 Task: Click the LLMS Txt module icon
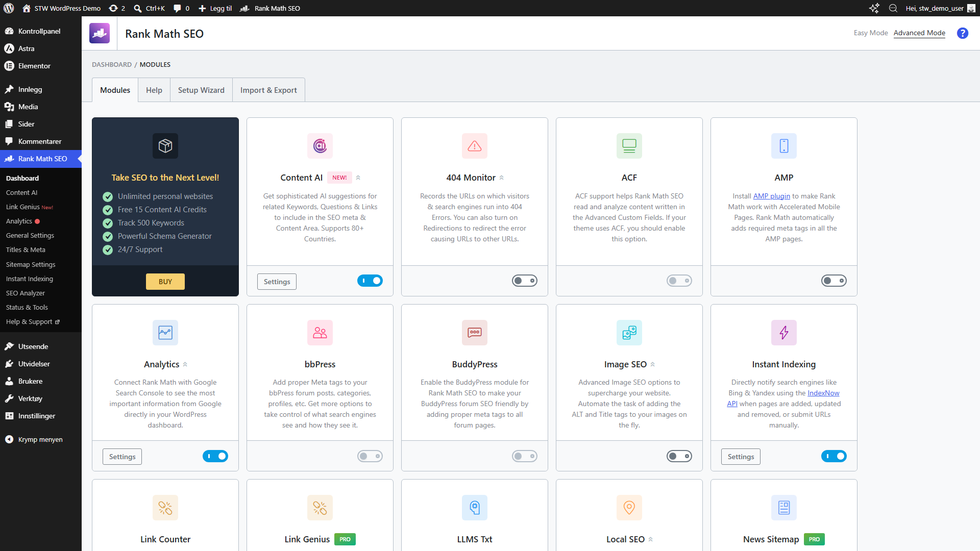click(475, 508)
